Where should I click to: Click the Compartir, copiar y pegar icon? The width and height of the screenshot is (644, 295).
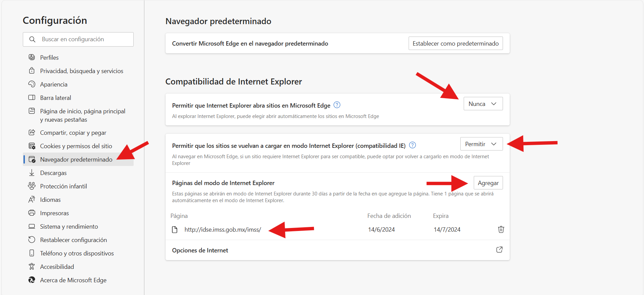pyautogui.click(x=32, y=132)
